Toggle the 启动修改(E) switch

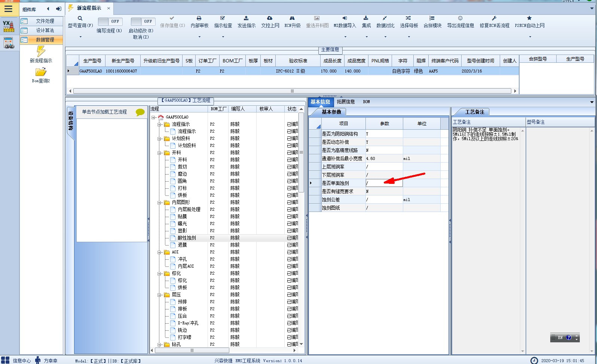143,21
